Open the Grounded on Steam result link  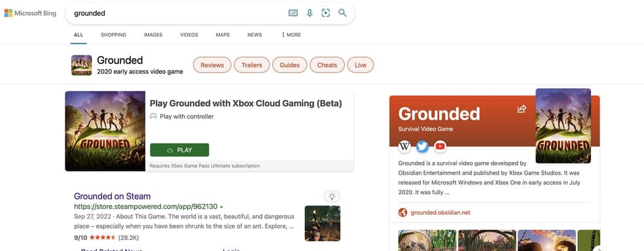click(x=112, y=196)
